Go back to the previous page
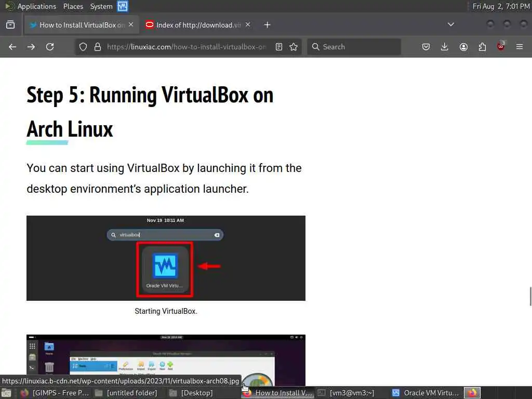 pyautogui.click(x=12, y=47)
